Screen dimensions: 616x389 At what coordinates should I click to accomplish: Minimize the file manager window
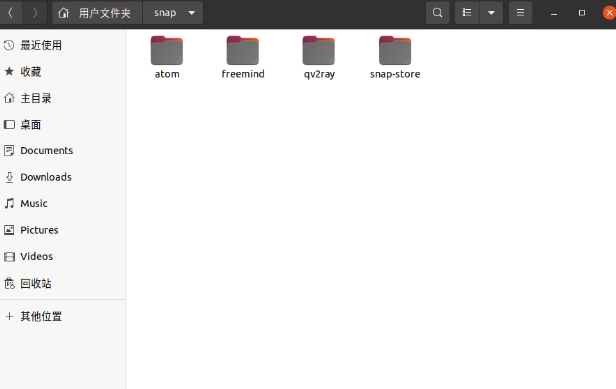click(x=554, y=14)
